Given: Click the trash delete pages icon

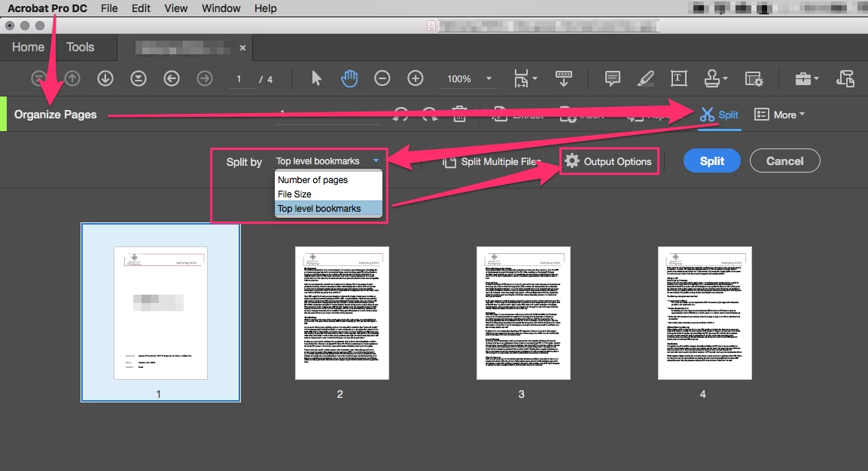Looking at the screenshot, I should 459,114.
